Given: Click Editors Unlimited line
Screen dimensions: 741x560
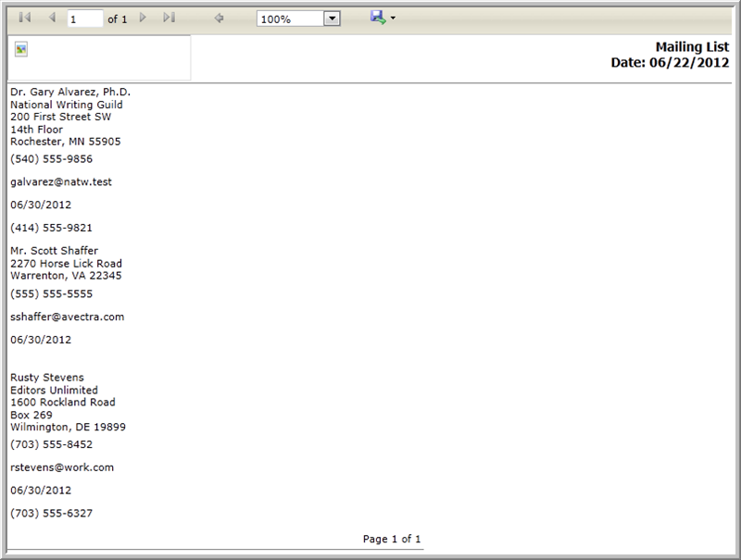Looking at the screenshot, I should (55, 390).
